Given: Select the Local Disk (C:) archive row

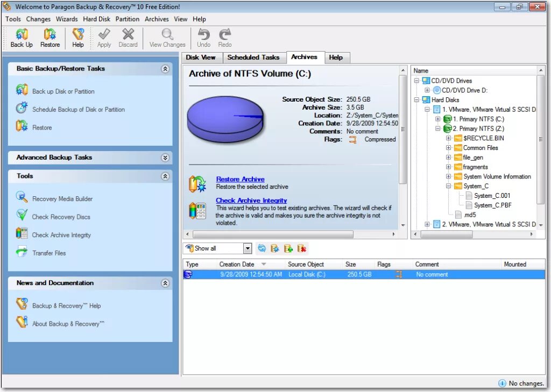Looking at the screenshot, I should (x=364, y=274).
